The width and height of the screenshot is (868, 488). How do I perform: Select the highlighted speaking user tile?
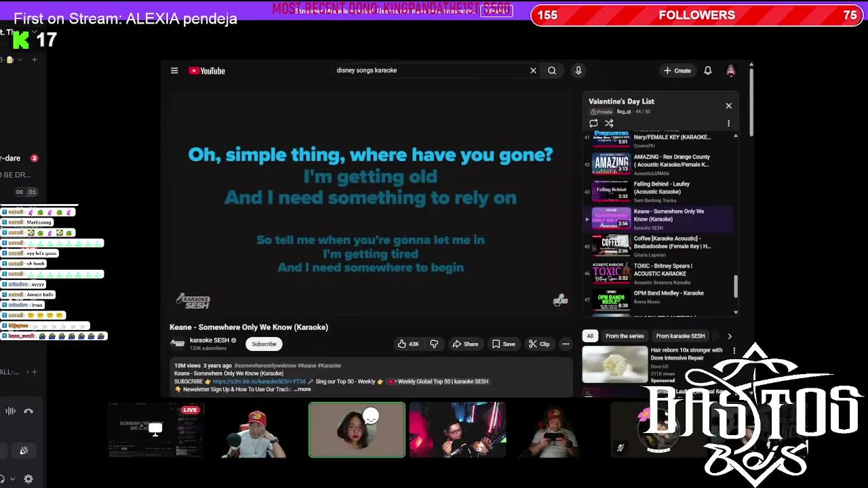(x=357, y=430)
